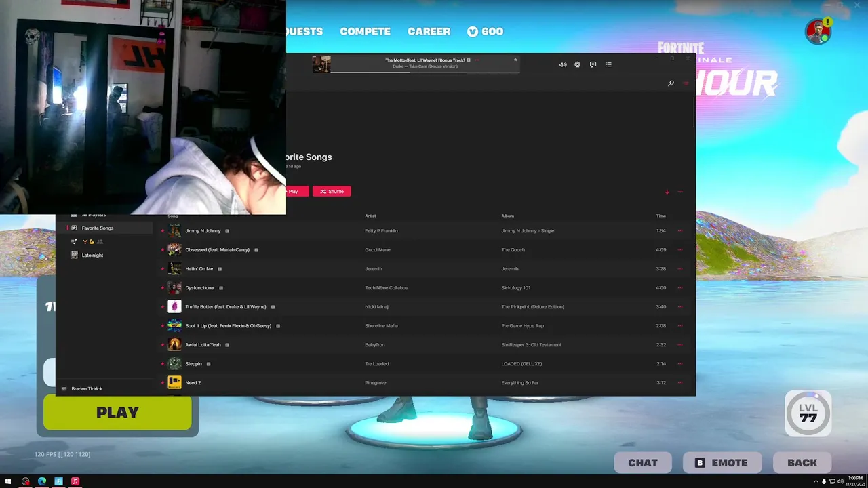Click the green PLAY button in Fortnite
This screenshot has width=868, height=488.
(x=117, y=413)
